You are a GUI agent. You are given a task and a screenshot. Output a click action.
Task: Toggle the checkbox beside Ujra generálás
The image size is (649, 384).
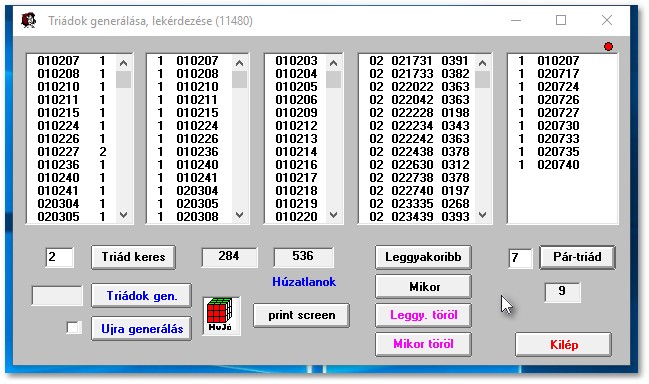click(74, 328)
